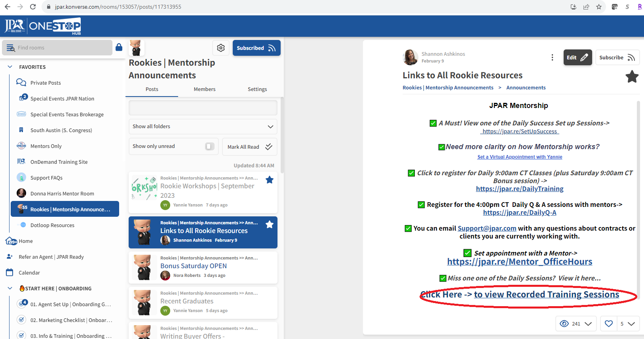Click the Support FAQs avatar icon

(21, 177)
